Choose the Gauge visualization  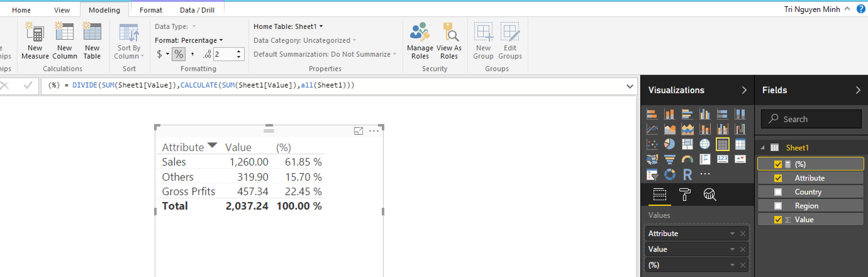pyautogui.click(x=687, y=159)
